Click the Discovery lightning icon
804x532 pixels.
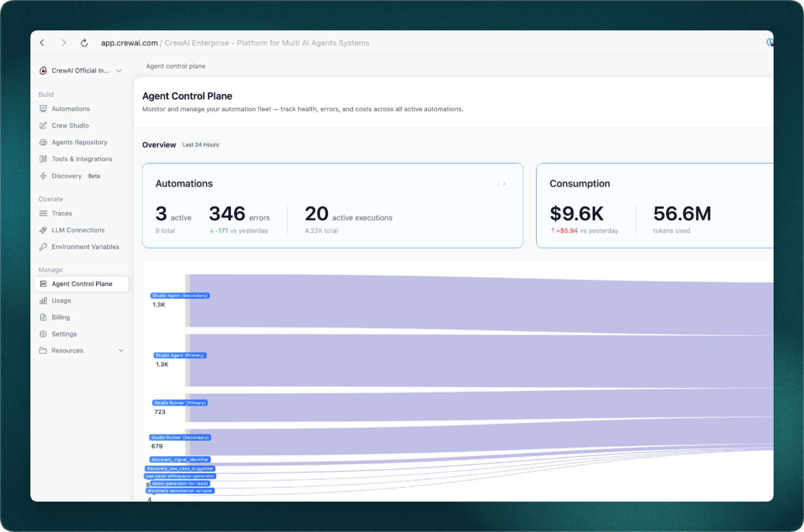(43, 176)
